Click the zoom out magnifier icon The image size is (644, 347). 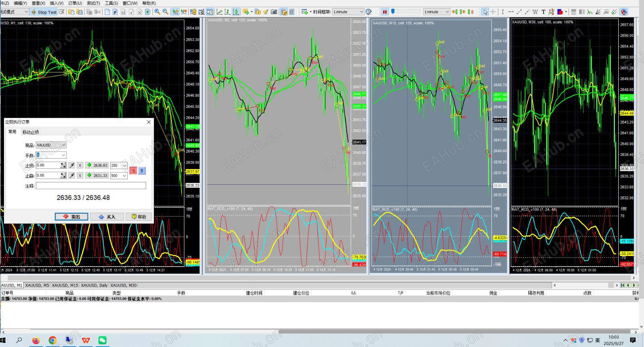(165, 12)
